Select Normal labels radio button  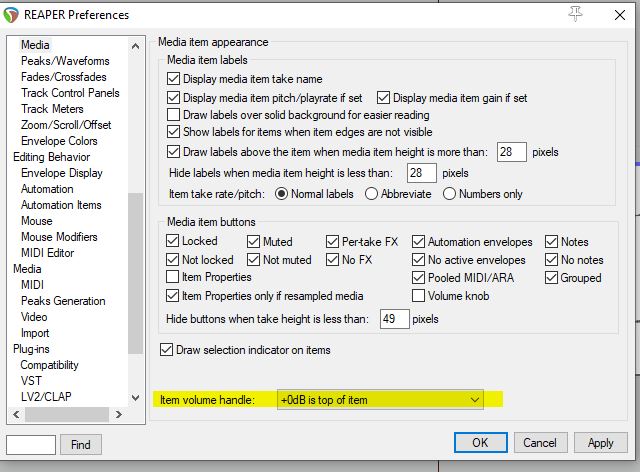[281, 194]
